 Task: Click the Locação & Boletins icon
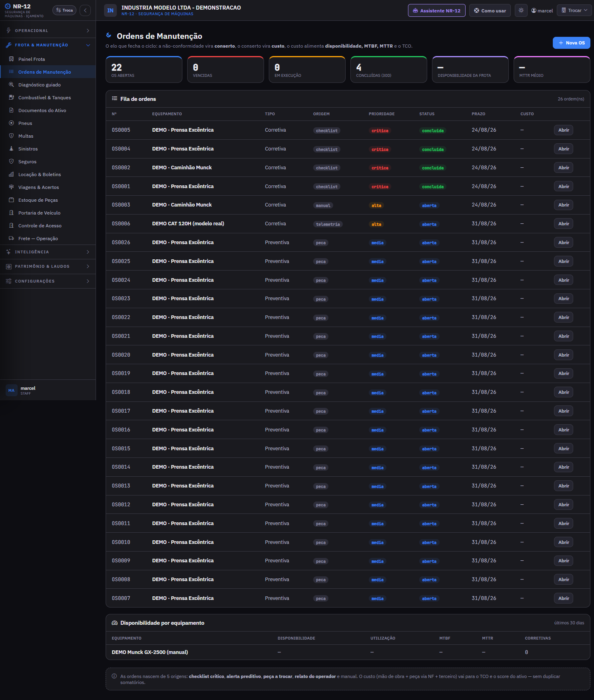point(11,174)
